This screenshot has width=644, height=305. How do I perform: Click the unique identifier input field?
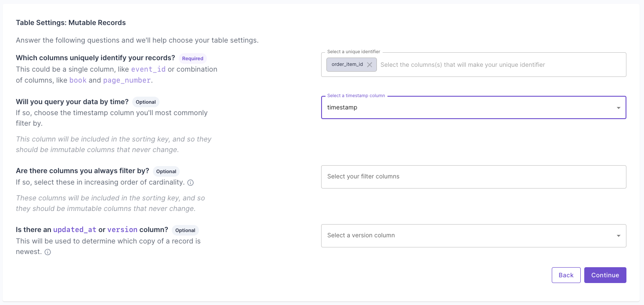click(x=483, y=64)
